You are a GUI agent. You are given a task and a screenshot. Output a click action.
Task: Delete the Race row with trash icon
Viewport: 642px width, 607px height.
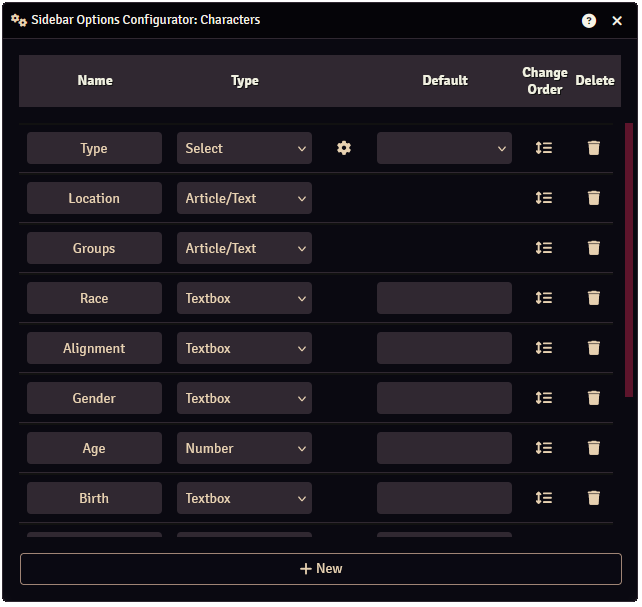(593, 298)
